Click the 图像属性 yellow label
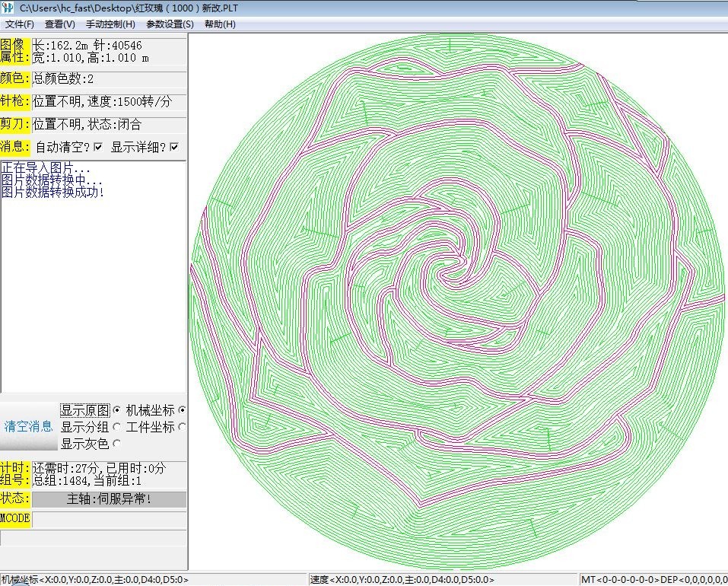Screen dimensions: 728x586 point(15,51)
